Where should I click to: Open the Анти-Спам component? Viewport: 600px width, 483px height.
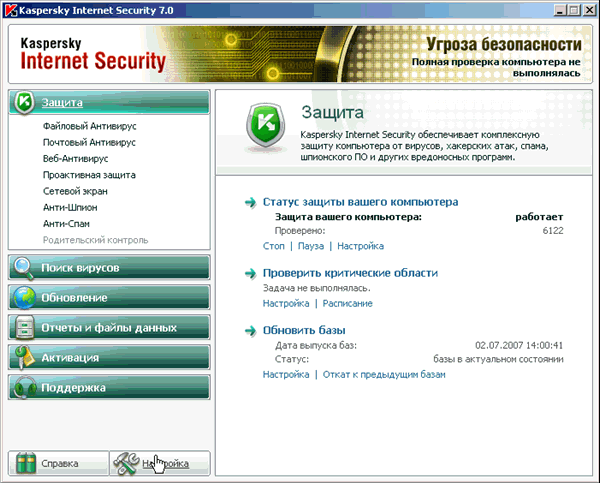point(70,223)
